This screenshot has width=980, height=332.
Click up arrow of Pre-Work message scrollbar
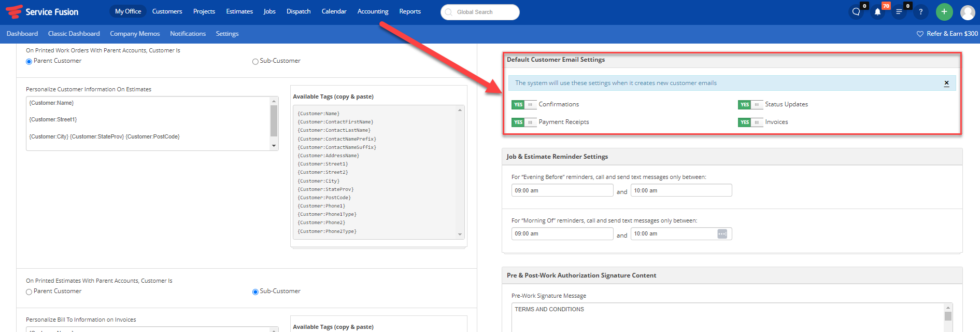click(948, 308)
